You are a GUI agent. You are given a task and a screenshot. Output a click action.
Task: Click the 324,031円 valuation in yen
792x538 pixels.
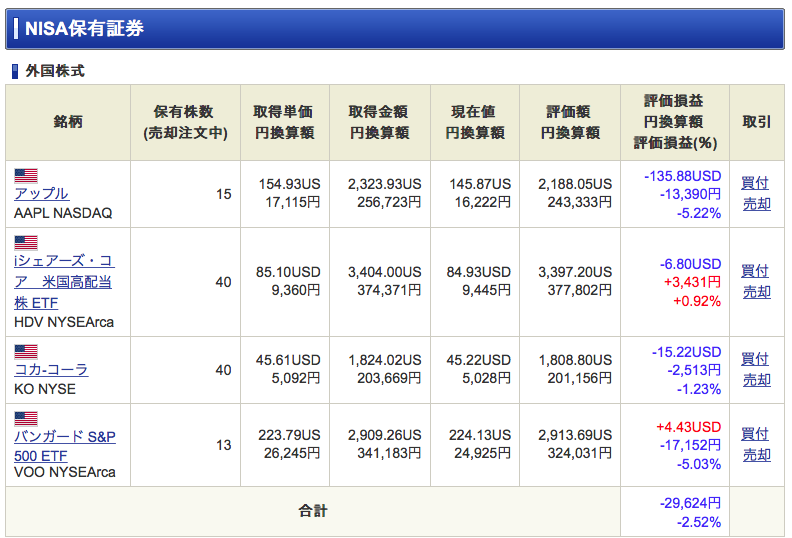coord(579,453)
